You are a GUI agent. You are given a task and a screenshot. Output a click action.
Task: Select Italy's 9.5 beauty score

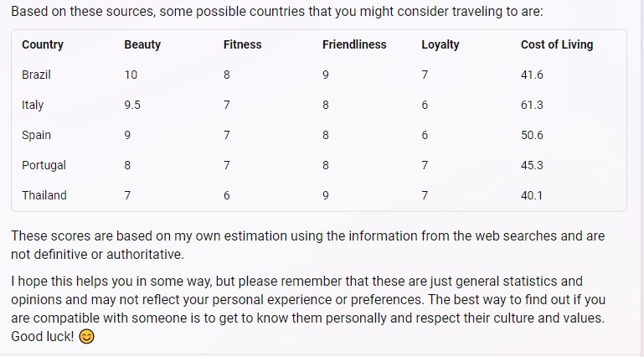pos(132,105)
